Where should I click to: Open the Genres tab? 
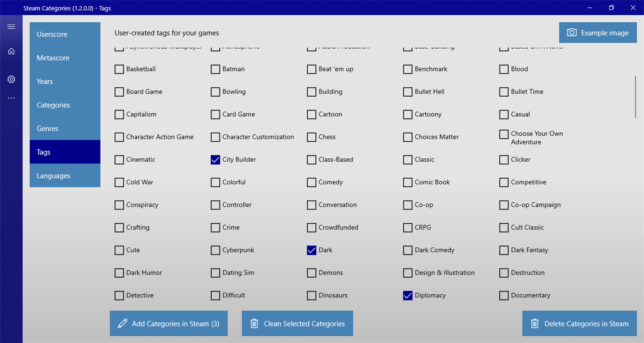65,129
